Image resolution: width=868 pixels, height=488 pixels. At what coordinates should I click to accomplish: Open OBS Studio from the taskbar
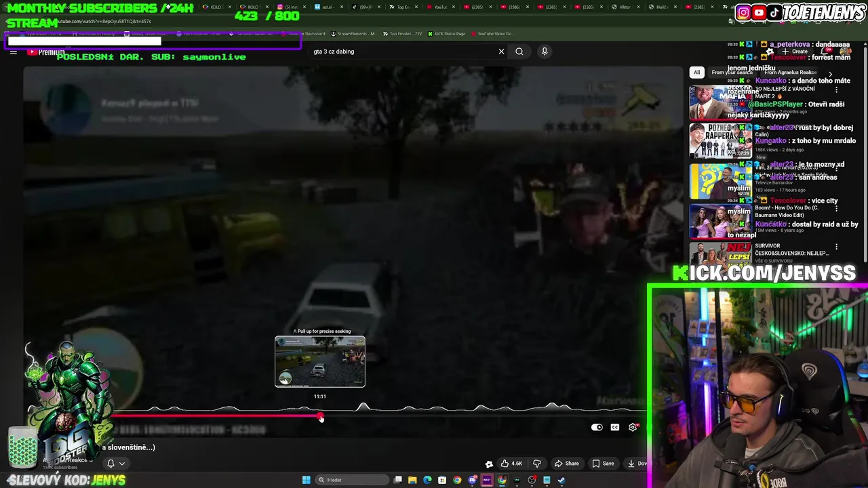(532, 480)
